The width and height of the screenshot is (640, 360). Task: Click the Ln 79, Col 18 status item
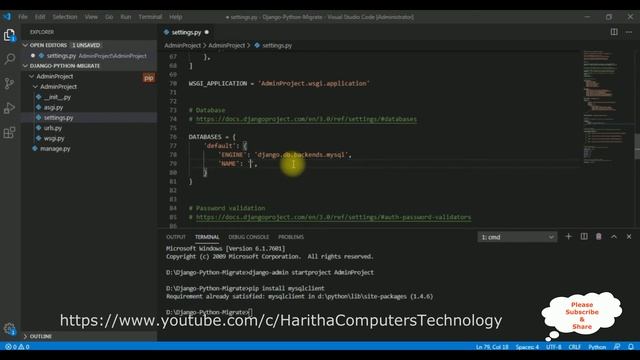(x=492, y=347)
